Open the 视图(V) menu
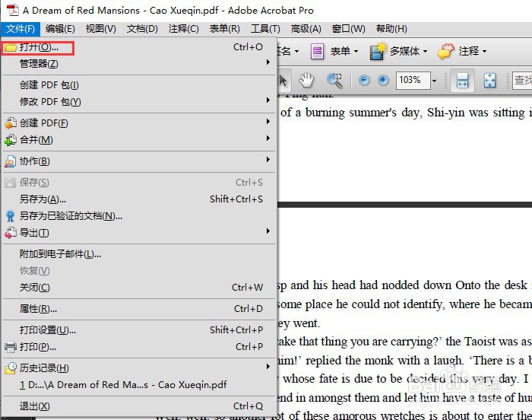 tap(101, 29)
